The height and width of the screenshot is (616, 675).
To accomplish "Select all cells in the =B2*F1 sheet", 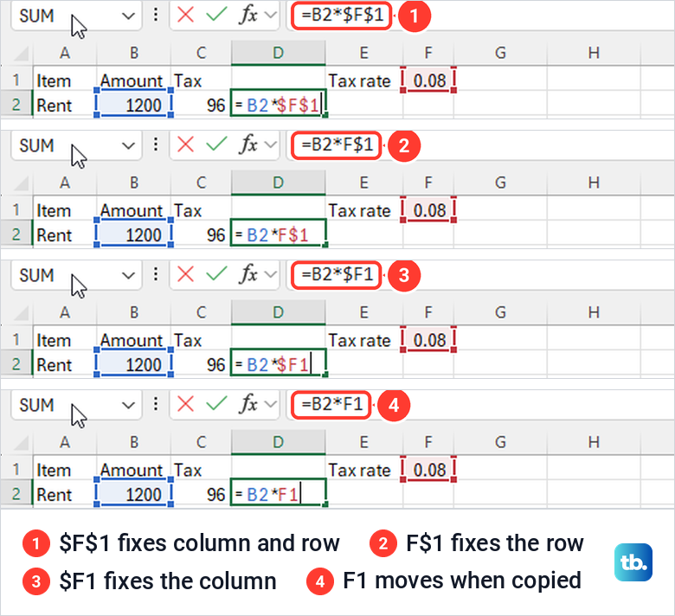I will coord(21,442).
